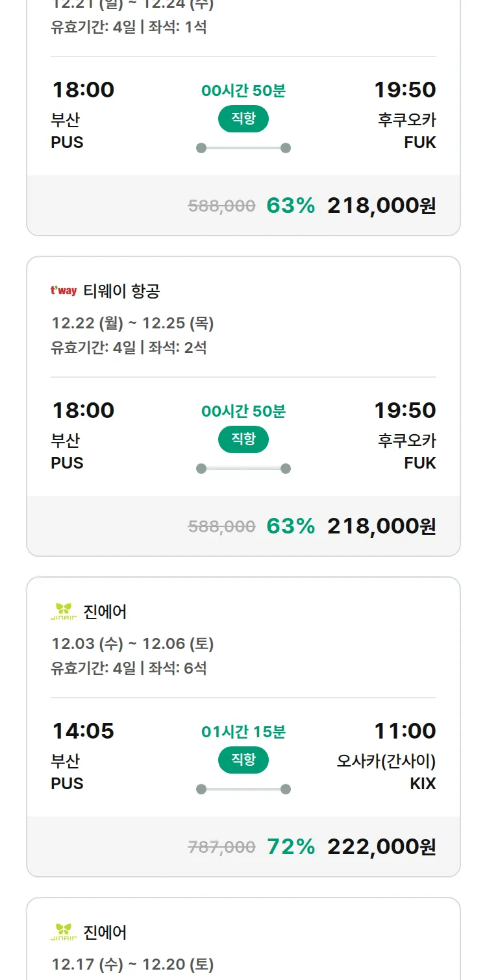Image resolution: width=487 pixels, height=980 pixels.
Task: Click the 72% discount label
Action: tap(291, 846)
